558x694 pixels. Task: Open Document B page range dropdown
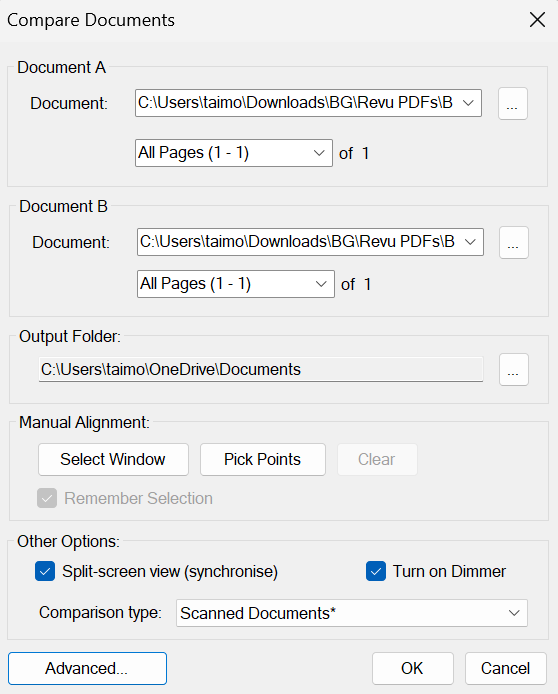(x=236, y=284)
